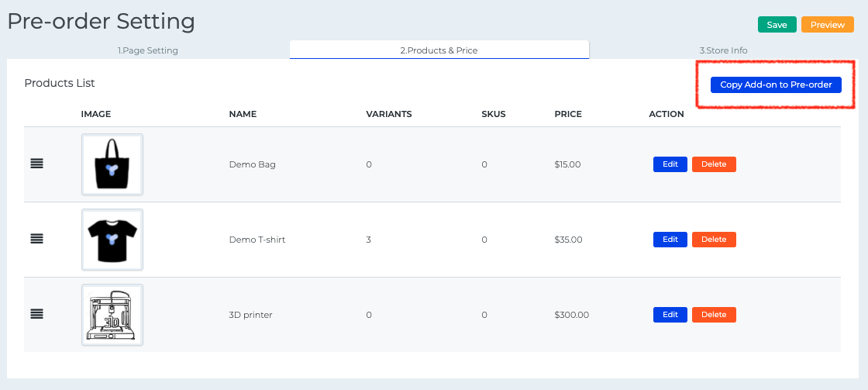868x390 pixels.
Task: Click Copy Add-on to Pre-order button
Action: click(x=776, y=85)
